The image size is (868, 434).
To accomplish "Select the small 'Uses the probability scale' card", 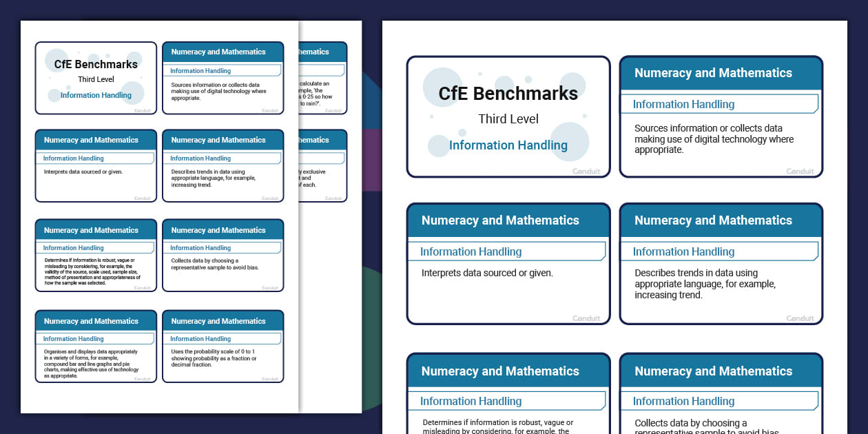I will coord(223,347).
